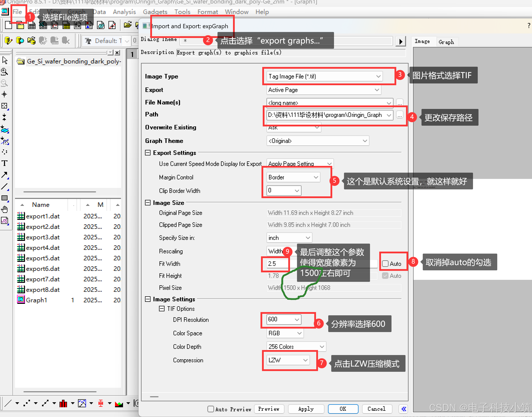Collapse the TIF Options section
Screen dimensions: 532x417
[162, 309]
